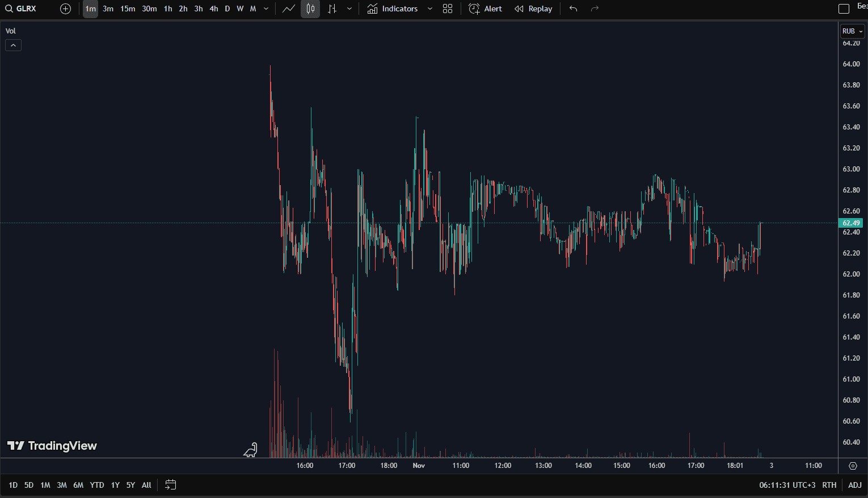Collapse the Vol indicator legend

pos(13,45)
